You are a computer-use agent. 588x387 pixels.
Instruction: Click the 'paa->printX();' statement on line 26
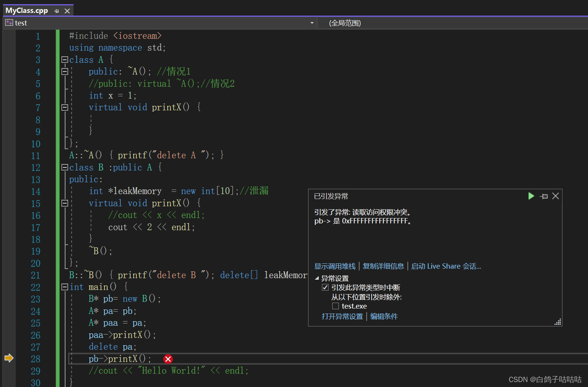tap(122, 335)
